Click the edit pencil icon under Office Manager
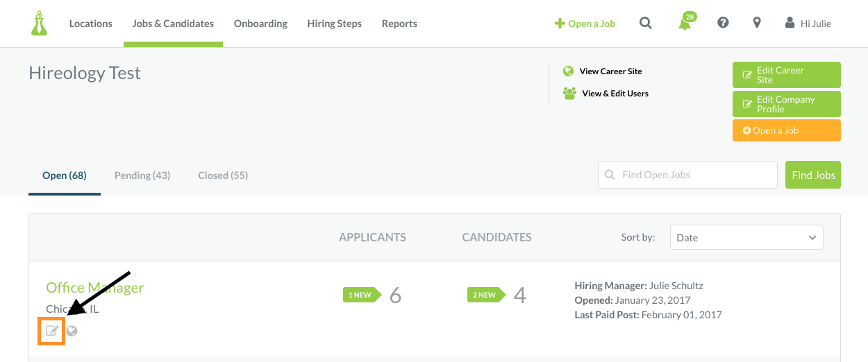This screenshot has width=868, height=362. [52, 331]
